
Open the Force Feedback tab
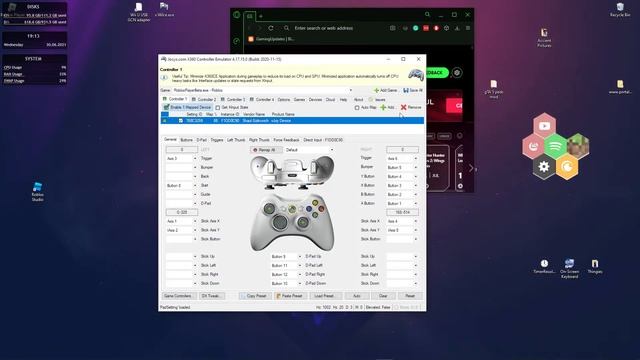tap(286, 140)
